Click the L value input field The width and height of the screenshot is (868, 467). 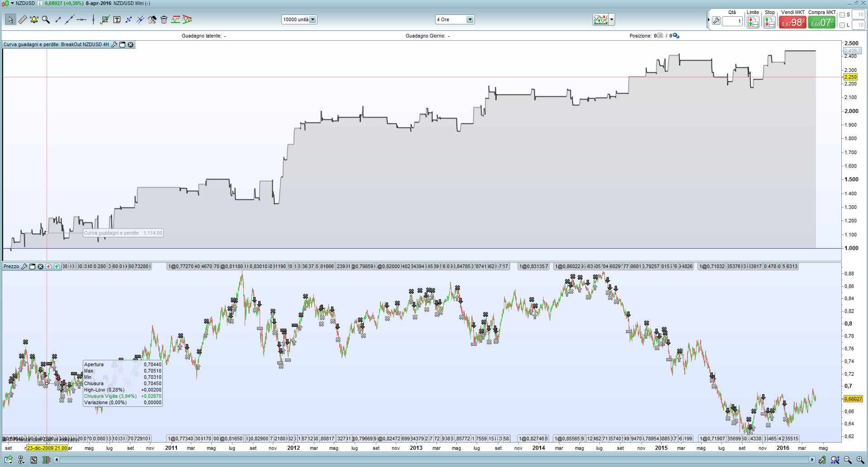(859, 25)
